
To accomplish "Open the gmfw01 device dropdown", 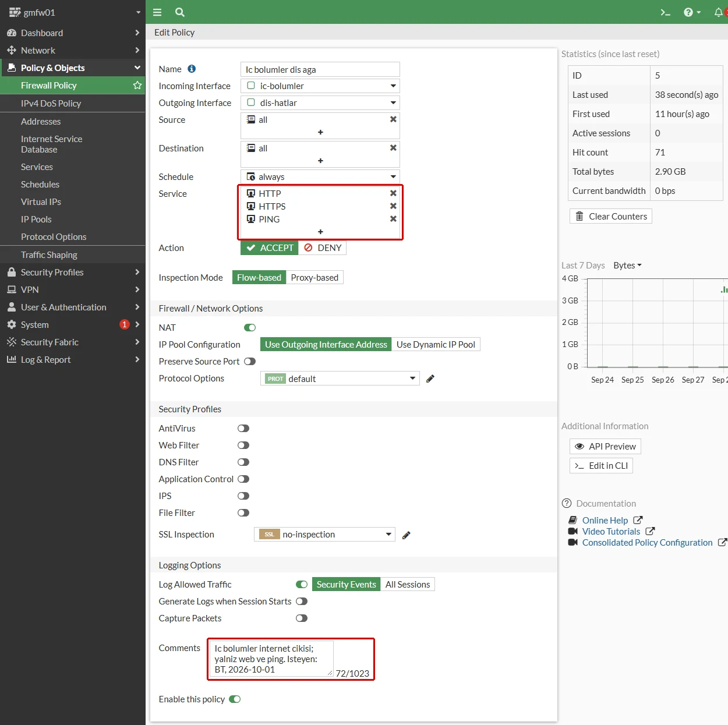I will [x=73, y=12].
